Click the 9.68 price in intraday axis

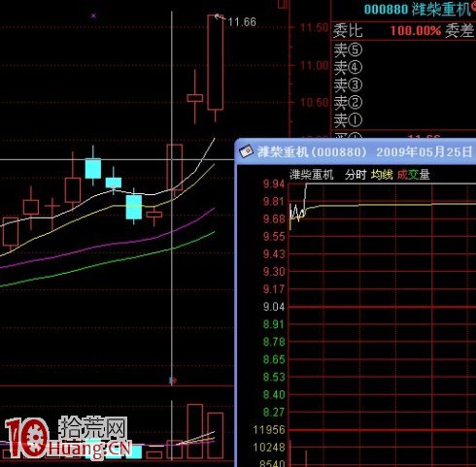(x=274, y=219)
